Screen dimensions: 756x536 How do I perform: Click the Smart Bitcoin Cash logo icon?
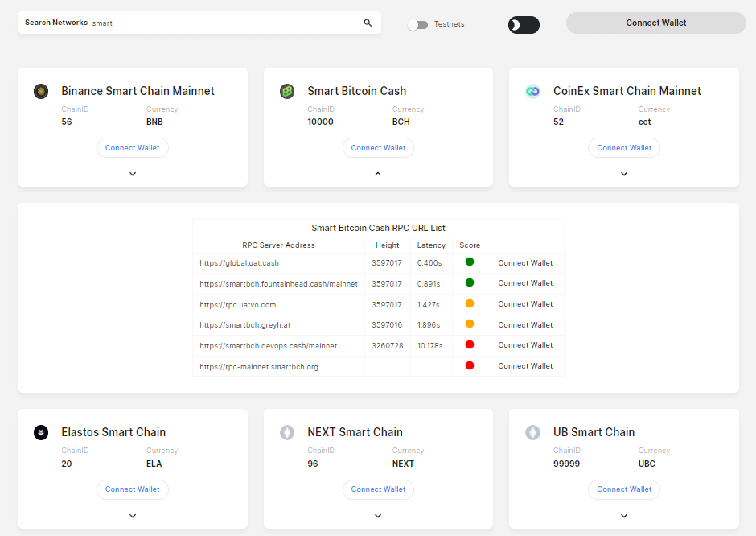[287, 91]
